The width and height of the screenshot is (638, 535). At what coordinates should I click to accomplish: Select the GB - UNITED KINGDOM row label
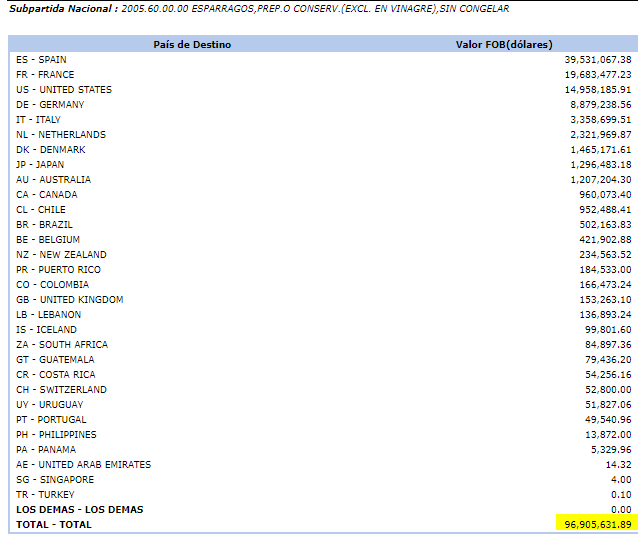[x=70, y=300]
